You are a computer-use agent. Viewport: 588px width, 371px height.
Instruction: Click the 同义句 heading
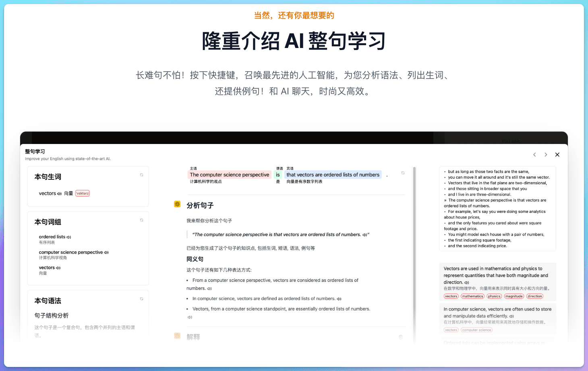(x=195, y=259)
